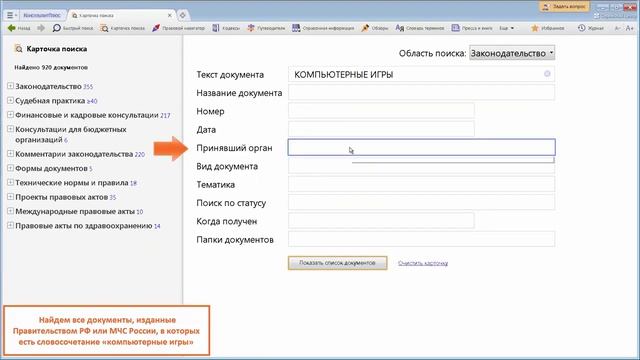
Task: Increase font size with A+ button
Action: 630,28
